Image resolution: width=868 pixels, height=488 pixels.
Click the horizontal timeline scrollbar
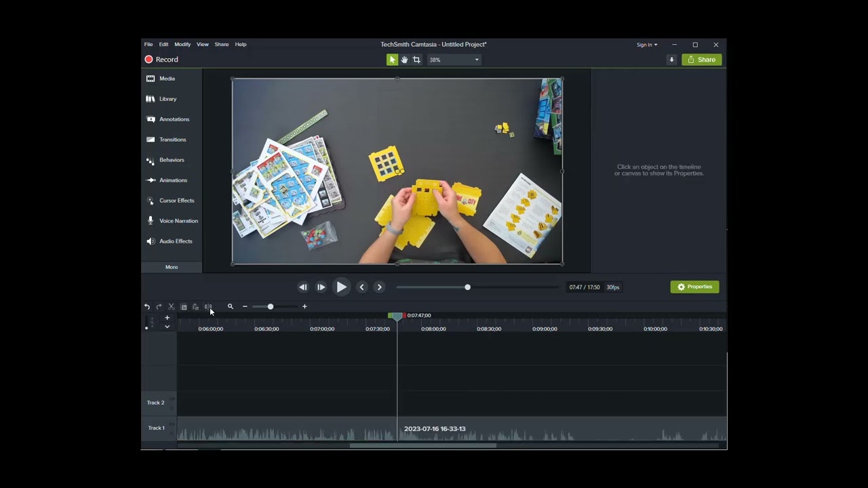pos(423,445)
